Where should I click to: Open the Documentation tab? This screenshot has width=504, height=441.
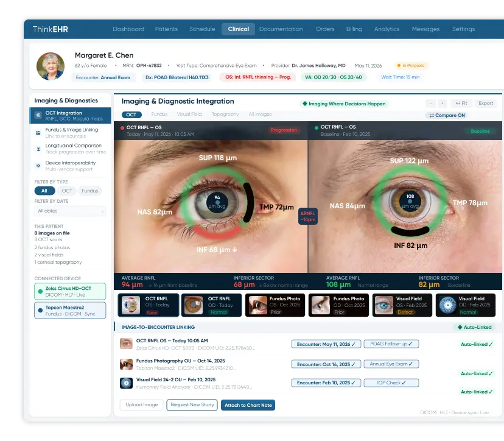[x=281, y=29]
